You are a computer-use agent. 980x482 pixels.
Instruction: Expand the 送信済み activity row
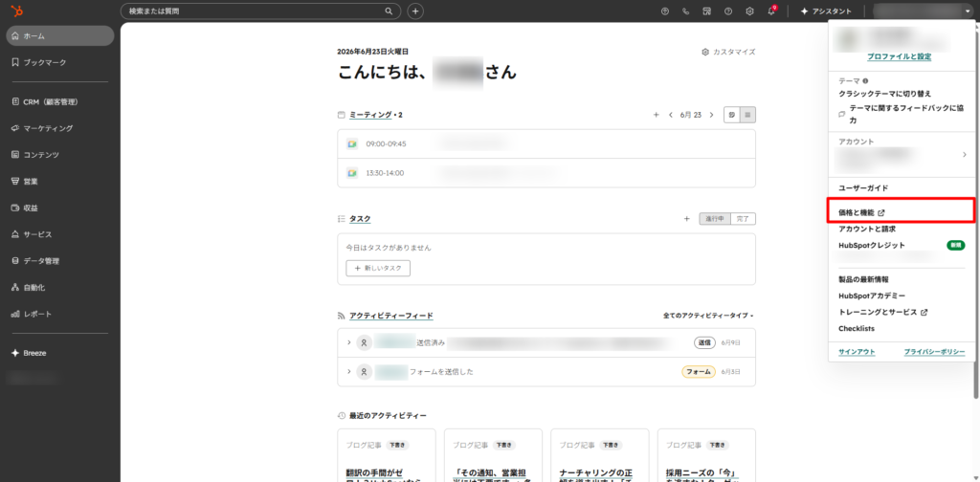tap(348, 342)
